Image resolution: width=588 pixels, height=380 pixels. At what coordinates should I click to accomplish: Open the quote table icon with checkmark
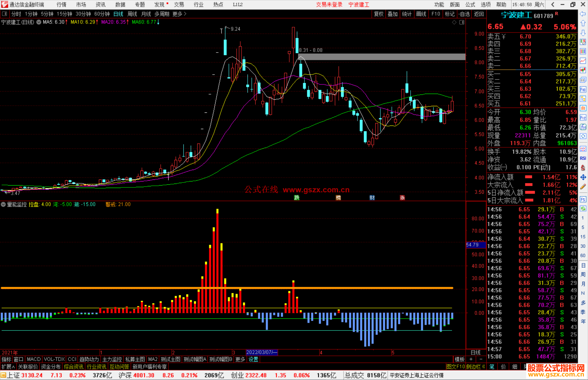583,42
